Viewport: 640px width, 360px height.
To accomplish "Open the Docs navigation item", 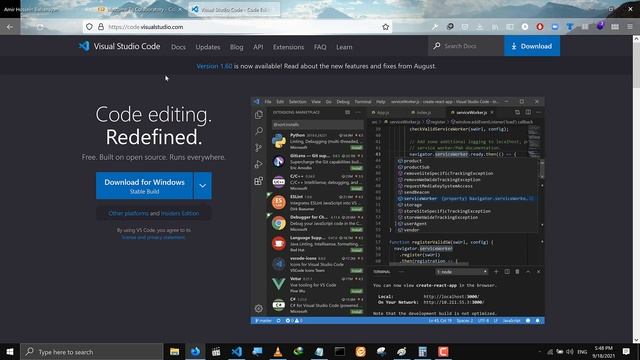I will (x=178, y=47).
